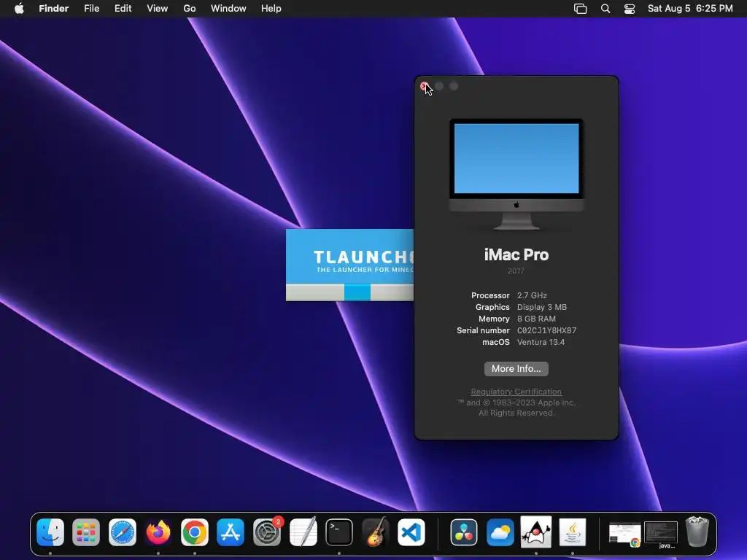Launch Firefox from the Dock
The height and width of the screenshot is (560, 747).
[158, 532]
